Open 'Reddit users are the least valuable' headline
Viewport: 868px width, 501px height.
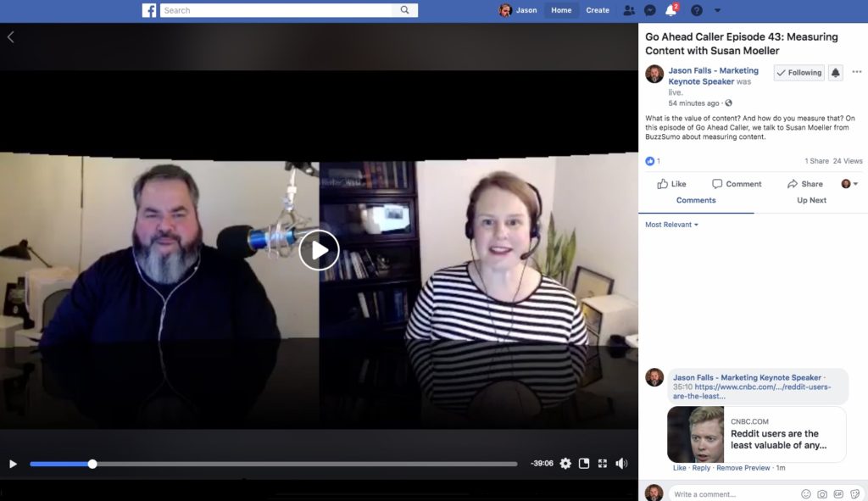pos(778,440)
